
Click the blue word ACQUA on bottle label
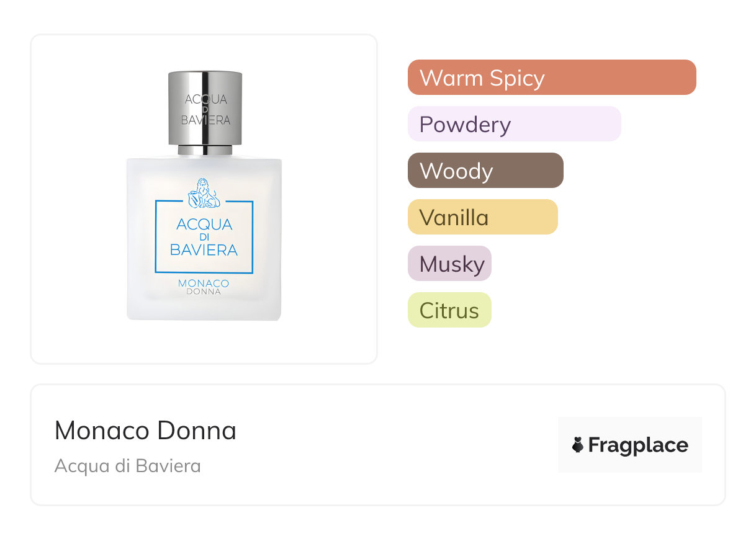pos(204,225)
